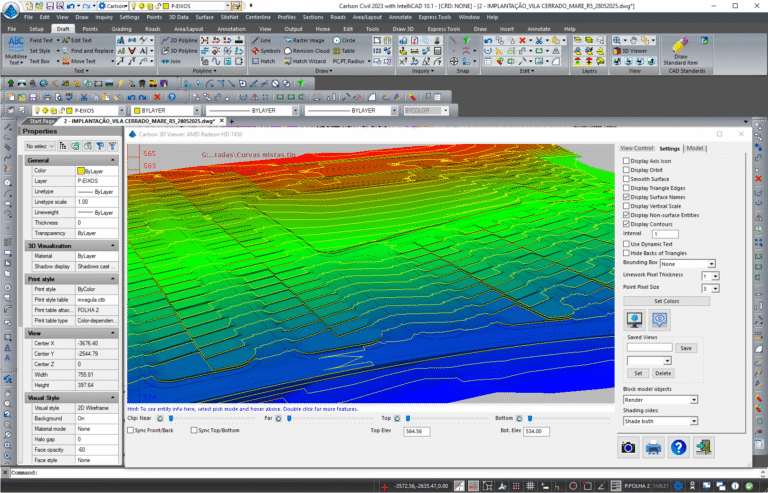Toggle the Sync Front/Back checkbox
This screenshot has height=493, width=768.
pyautogui.click(x=130, y=430)
